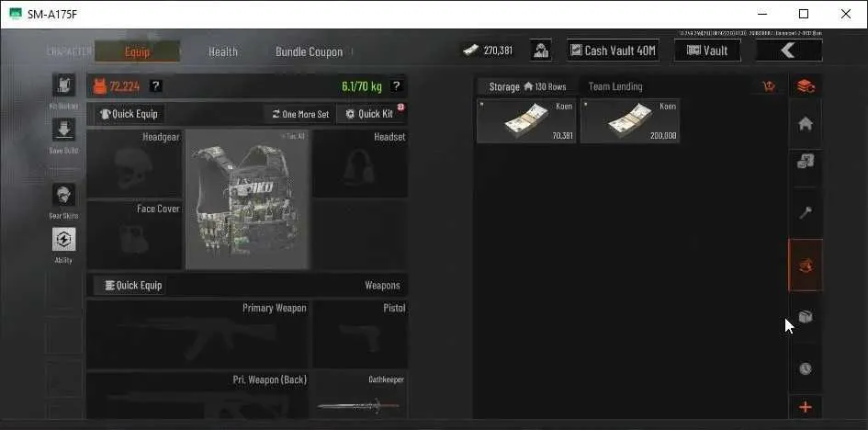This screenshot has width=868, height=430.
Task: Select the Koen cash stack worth 200,000
Action: (x=630, y=120)
